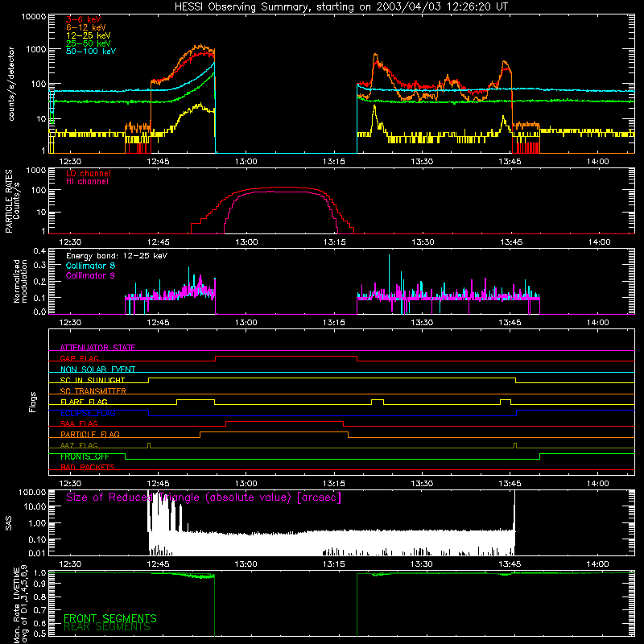This screenshot has height=644, width=644.
Task: Click the SAS axis title
Action: pos(9,523)
